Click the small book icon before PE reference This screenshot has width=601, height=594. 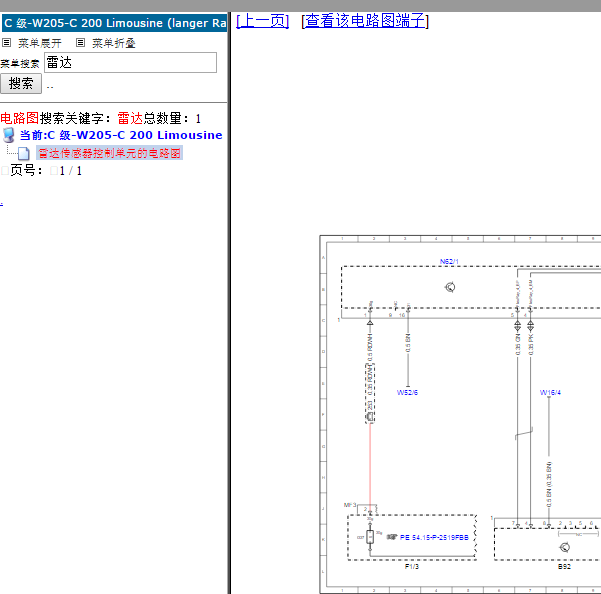(x=391, y=537)
